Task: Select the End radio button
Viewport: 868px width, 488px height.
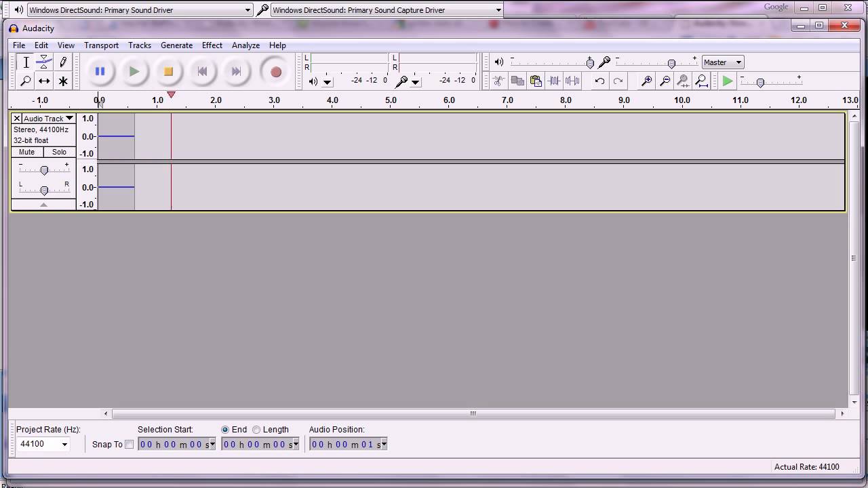Action: [x=225, y=430]
